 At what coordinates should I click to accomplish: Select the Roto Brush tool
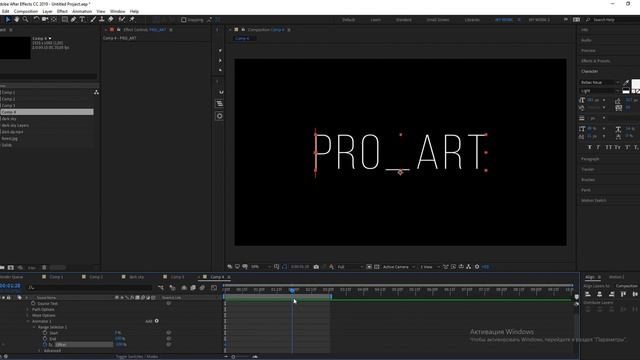[122, 19]
